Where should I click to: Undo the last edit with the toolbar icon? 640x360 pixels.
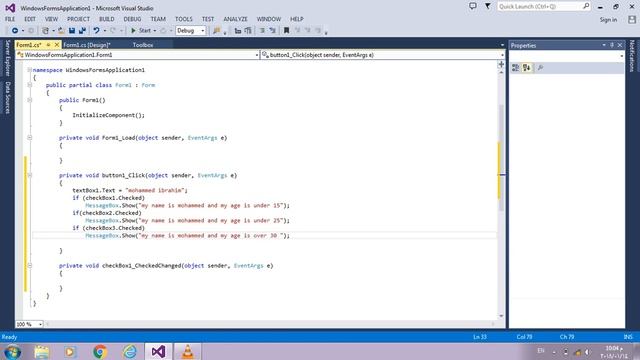coord(96,31)
